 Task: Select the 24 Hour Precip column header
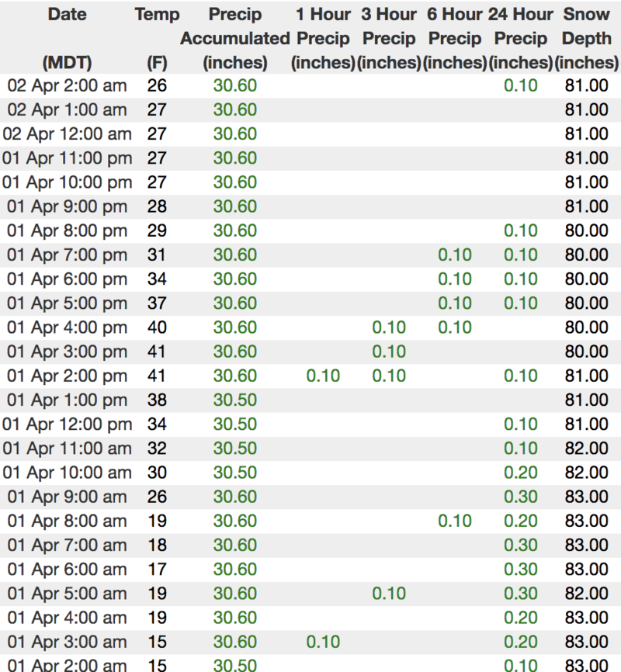(521, 38)
